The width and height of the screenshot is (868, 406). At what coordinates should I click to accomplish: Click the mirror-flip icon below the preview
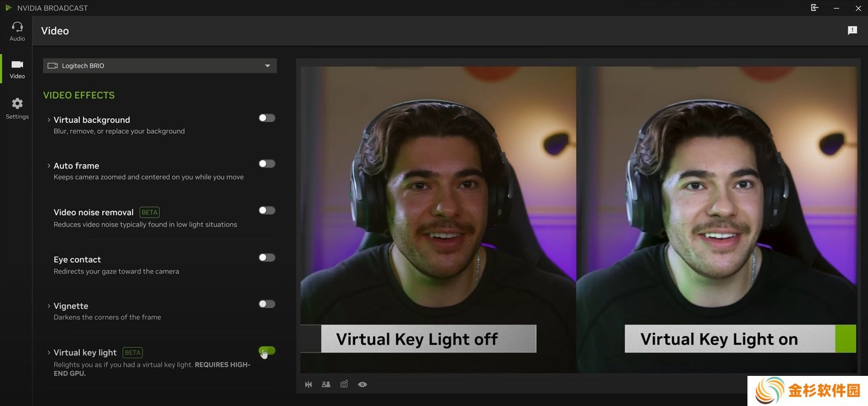309,384
